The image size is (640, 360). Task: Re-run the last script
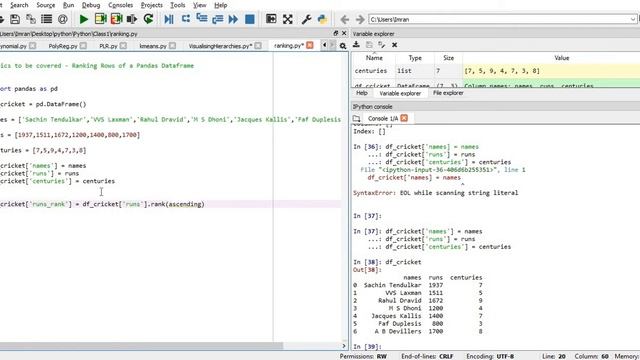point(149,19)
